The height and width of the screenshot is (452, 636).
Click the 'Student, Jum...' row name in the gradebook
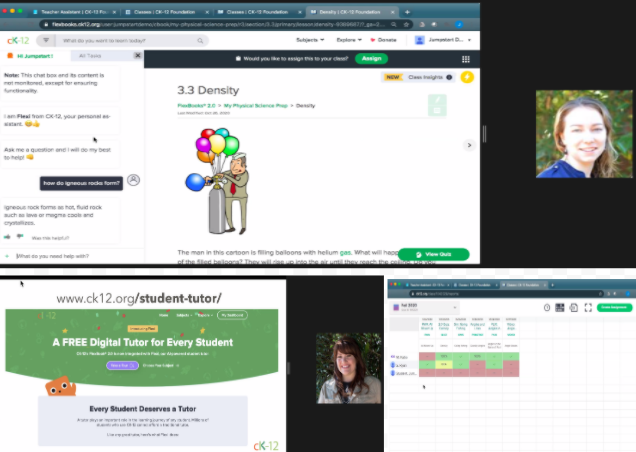pyautogui.click(x=406, y=373)
